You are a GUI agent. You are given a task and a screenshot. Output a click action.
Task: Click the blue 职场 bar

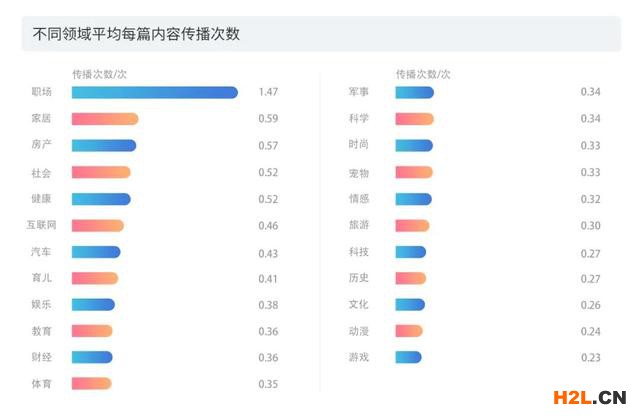pos(154,92)
